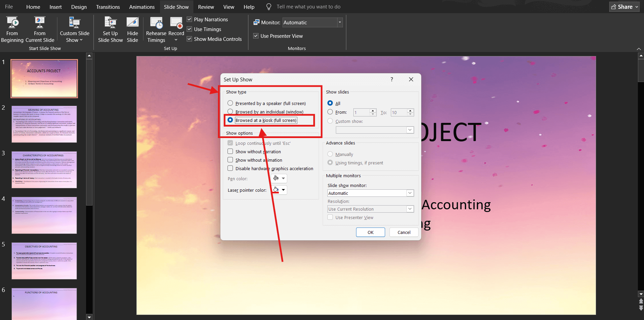This screenshot has height=320, width=644.
Task: Select slide 5 Objectives of Accounting thumbnail
Action: pyautogui.click(x=44, y=261)
